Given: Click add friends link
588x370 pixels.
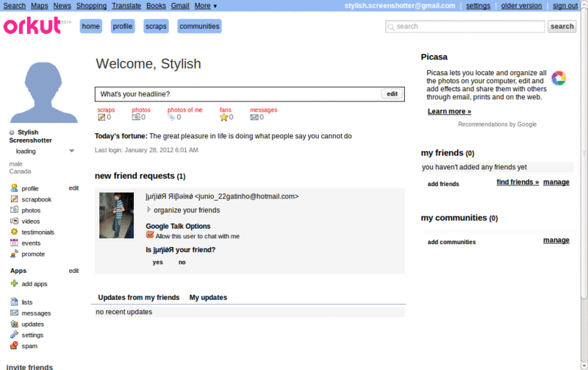Looking at the screenshot, I should [443, 184].
